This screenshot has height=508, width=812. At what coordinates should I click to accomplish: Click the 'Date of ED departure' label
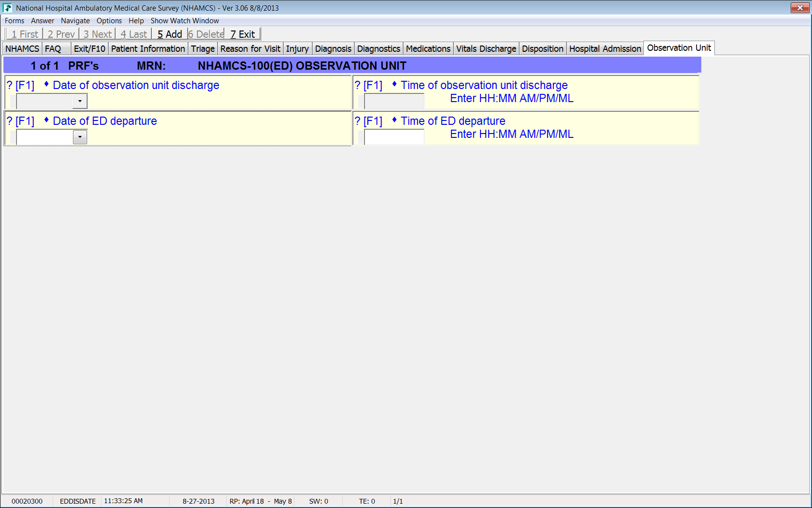click(x=105, y=121)
